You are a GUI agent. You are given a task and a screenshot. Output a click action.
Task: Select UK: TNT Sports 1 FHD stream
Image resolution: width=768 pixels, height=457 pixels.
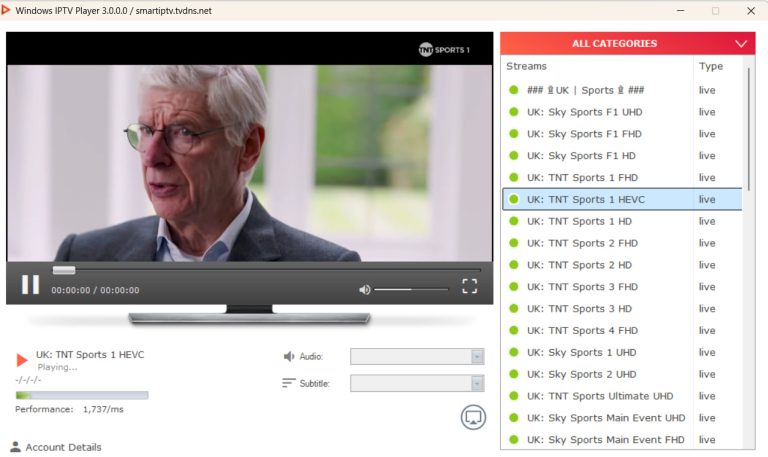tap(622, 177)
